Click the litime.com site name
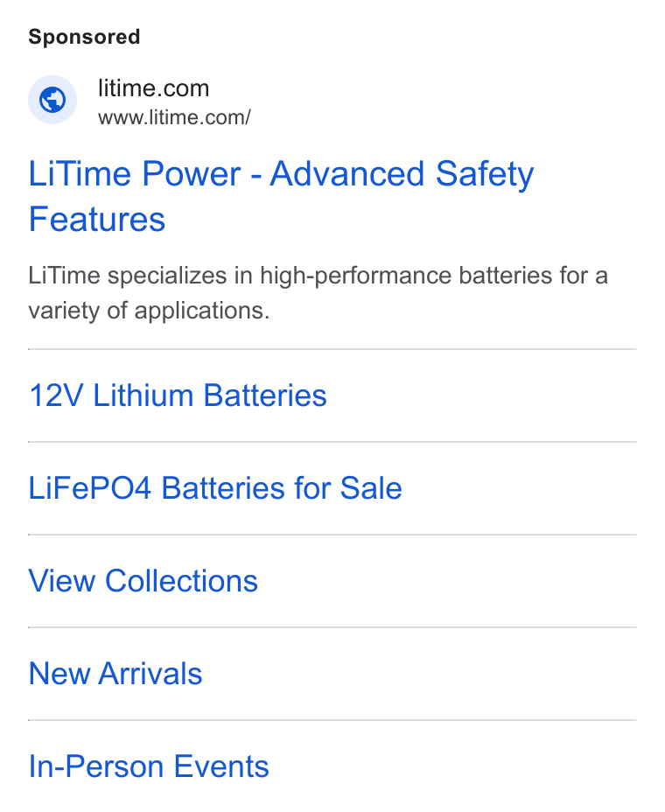The width and height of the screenshot is (665, 812). [x=154, y=88]
